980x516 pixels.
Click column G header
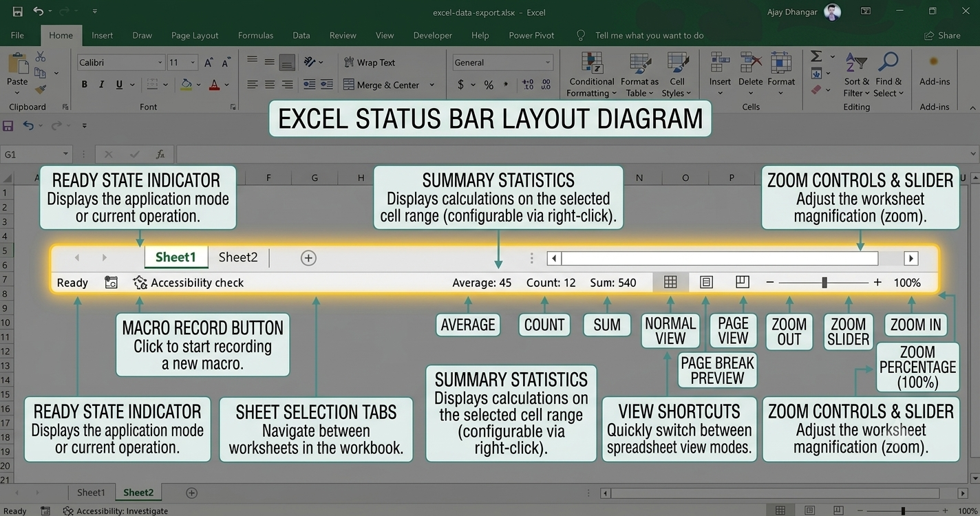315,178
